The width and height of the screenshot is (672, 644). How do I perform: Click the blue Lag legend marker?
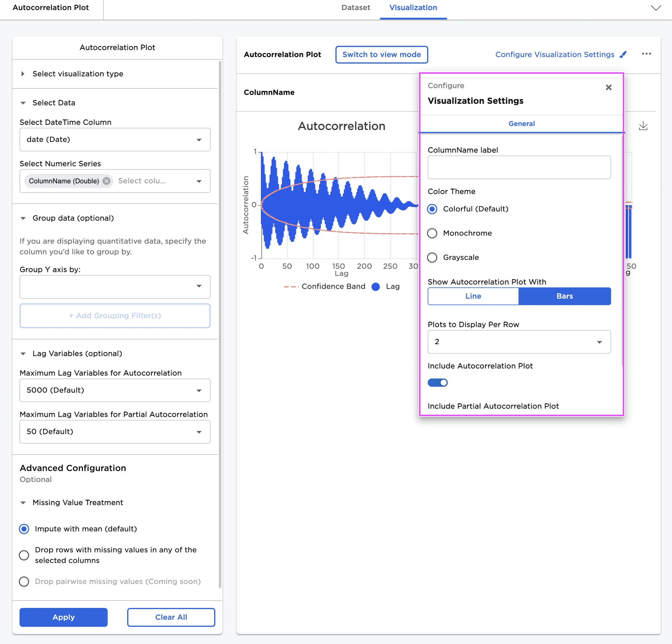(x=376, y=287)
